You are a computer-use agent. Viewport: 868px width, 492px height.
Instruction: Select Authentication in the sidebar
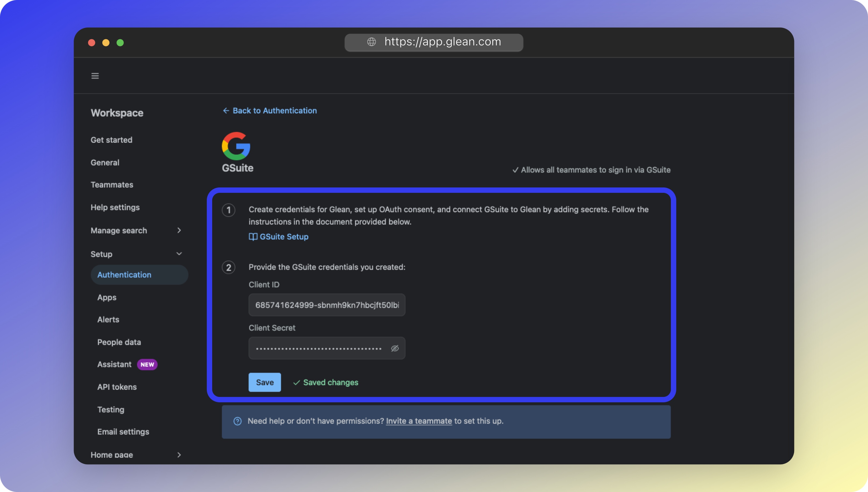coord(124,275)
